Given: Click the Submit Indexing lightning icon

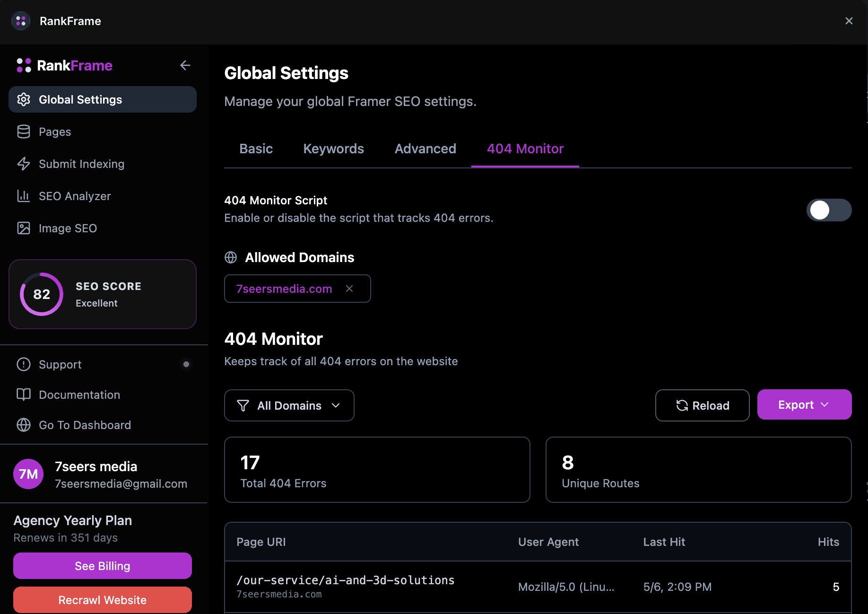Looking at the screenshot, I should pos(24,164).
